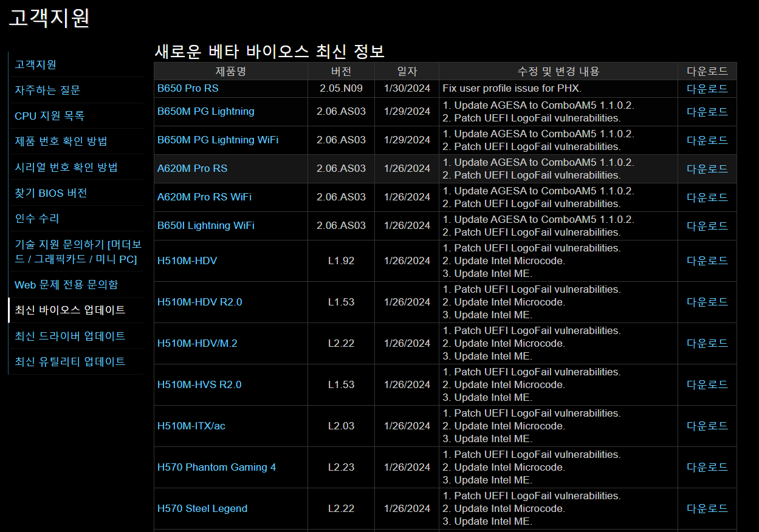Select version L1.92 cell
The image size is (759, 532).
pyautogui.click(x=342, y=261)
